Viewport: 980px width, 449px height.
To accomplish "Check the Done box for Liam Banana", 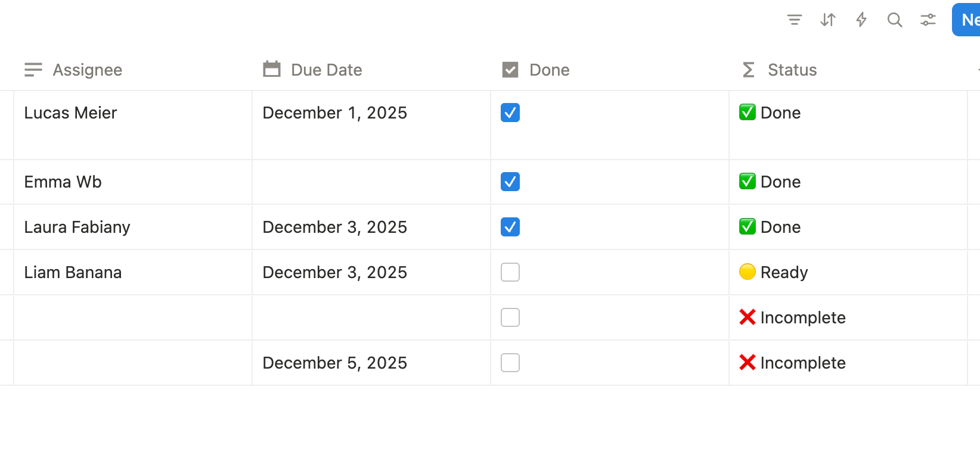I will pyautogui.click(x=510, y=272).
